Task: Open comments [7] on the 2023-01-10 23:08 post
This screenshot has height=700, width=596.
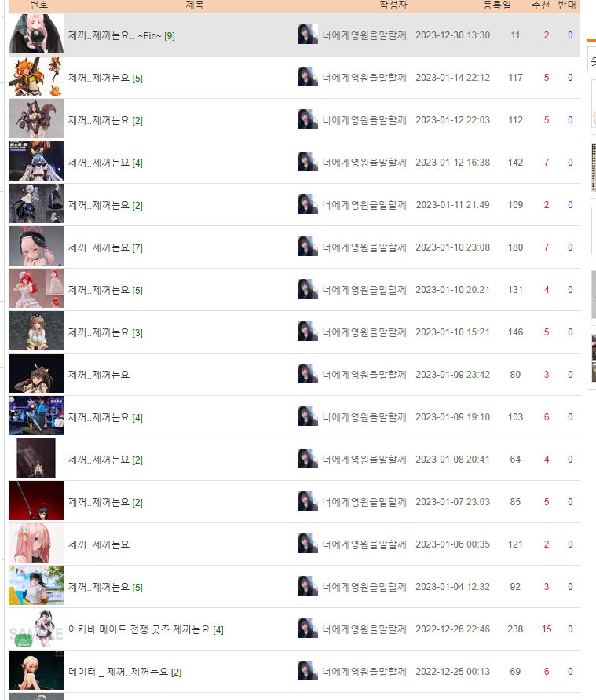Action: click(x=137, y=247)
